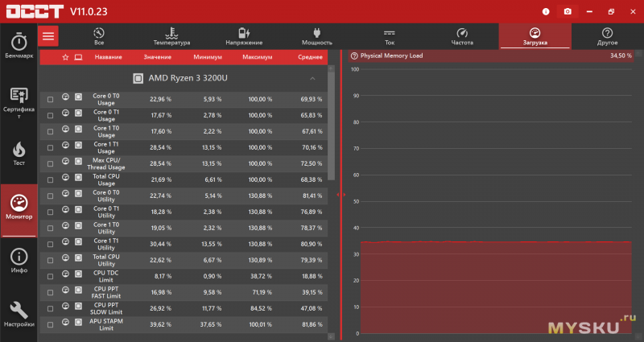The width and height of the screenshot is (644, 342).
Task: Switch to the Мощность tab
Action: (316, 36)
